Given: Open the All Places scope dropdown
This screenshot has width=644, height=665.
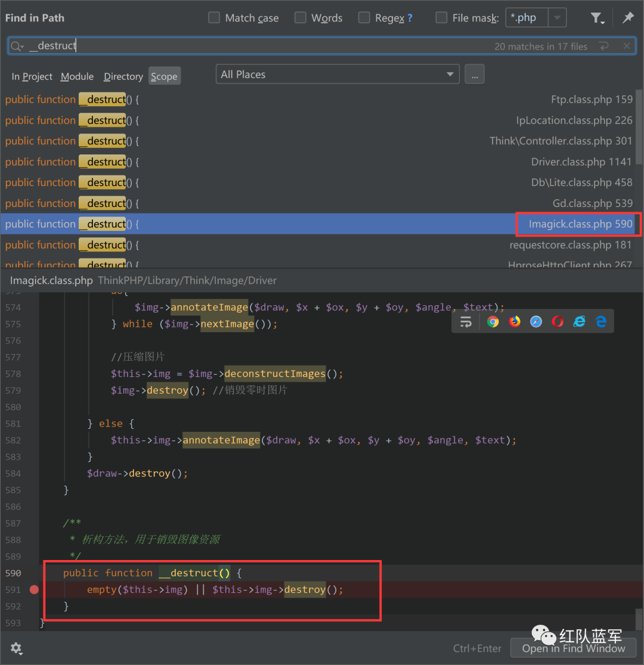Looking at the screenshot, I should tap(338, 74).
